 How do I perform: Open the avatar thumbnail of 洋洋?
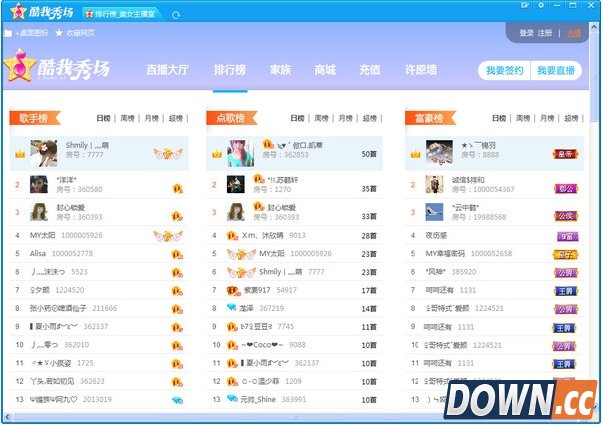click(39, 184)
